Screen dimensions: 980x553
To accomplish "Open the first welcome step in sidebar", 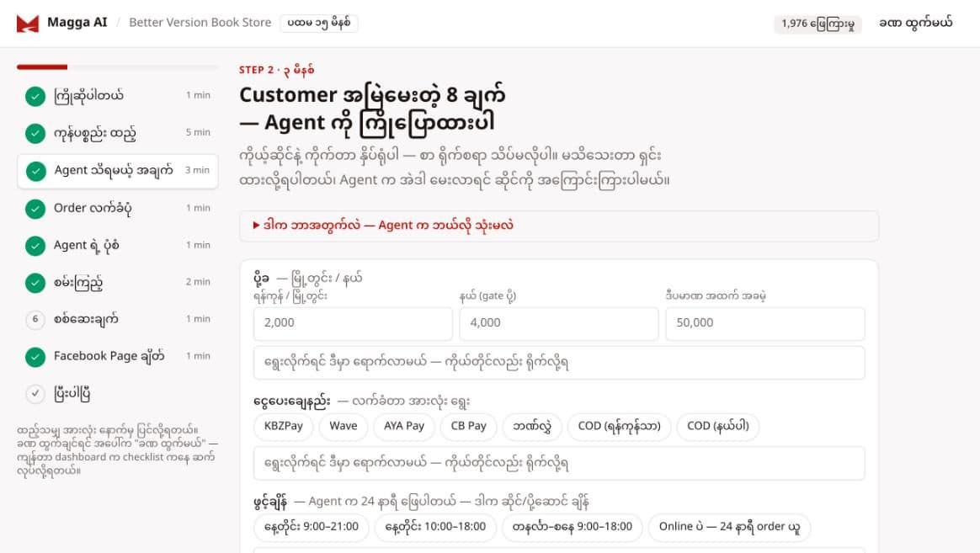I will point(118,96).
